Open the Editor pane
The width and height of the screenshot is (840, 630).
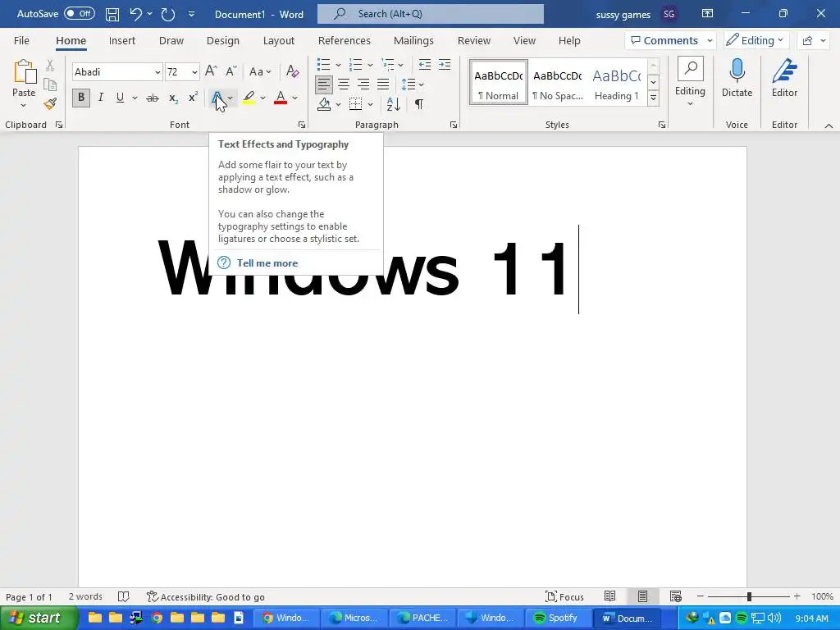(784, 78)
